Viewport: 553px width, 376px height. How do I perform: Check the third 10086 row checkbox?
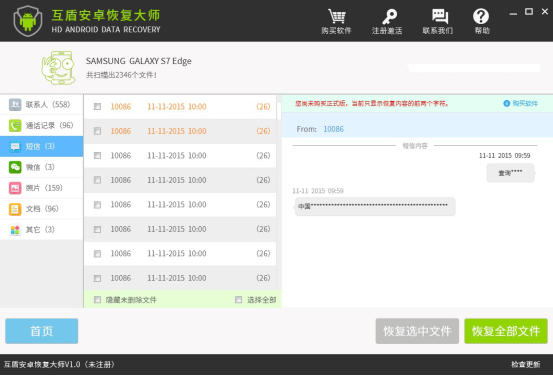click(x=97, y=156)
